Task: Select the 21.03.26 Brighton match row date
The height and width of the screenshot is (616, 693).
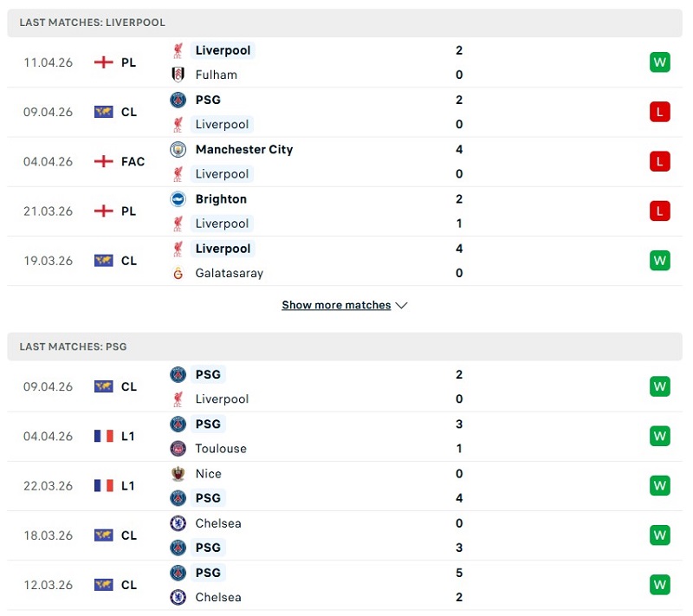Action: pos(49,211)
